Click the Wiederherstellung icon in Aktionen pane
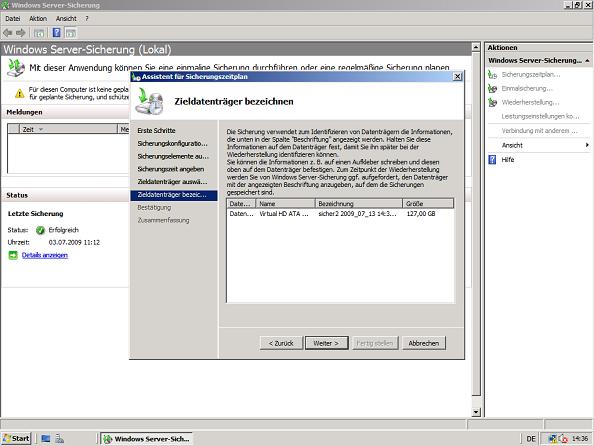The width and height of the screenshot is (594, 446). click(x=492, y=102)
